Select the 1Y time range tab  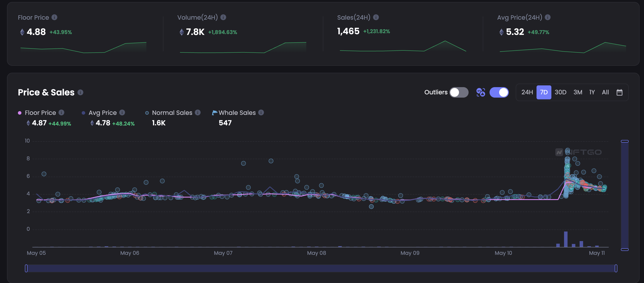click(592, 92)
